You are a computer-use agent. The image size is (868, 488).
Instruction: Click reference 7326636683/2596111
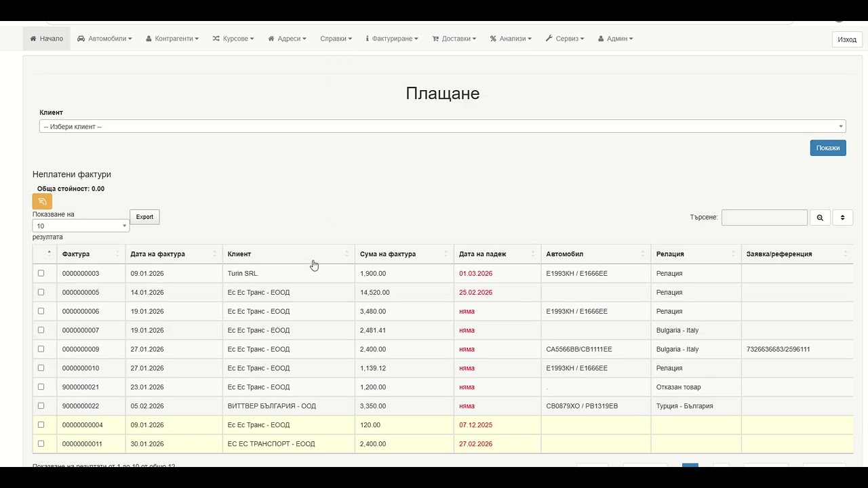point(778,349)
